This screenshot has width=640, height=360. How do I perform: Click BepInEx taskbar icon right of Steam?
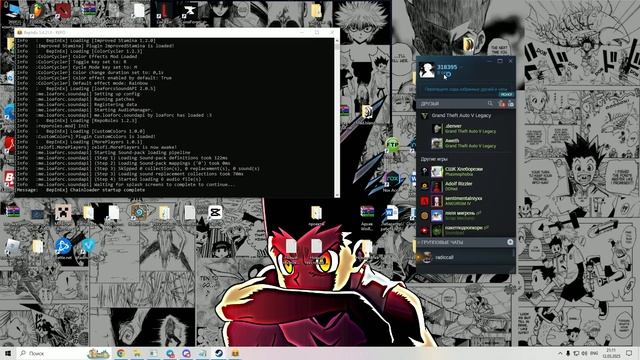(236, 353)
